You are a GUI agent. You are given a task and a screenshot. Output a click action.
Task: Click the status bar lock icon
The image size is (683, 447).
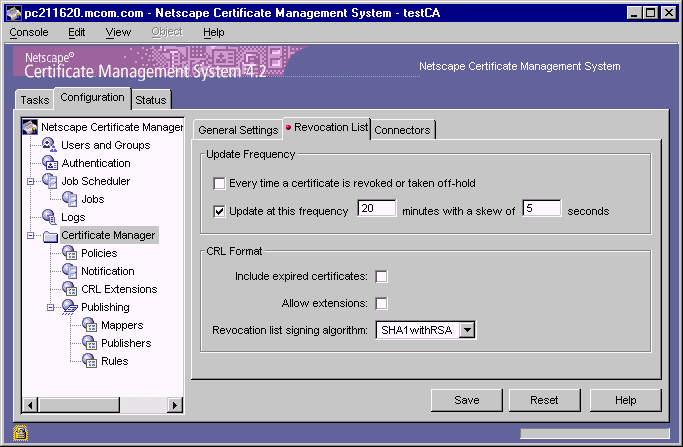pyautogui.click(x=20, y=433)
